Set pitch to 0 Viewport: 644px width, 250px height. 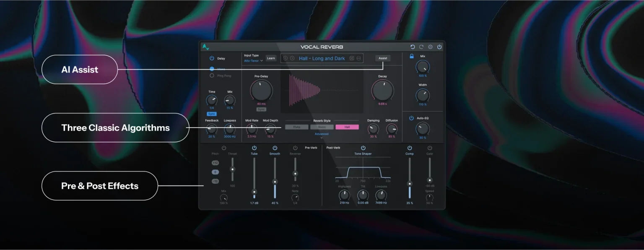[x=216, y=172]
